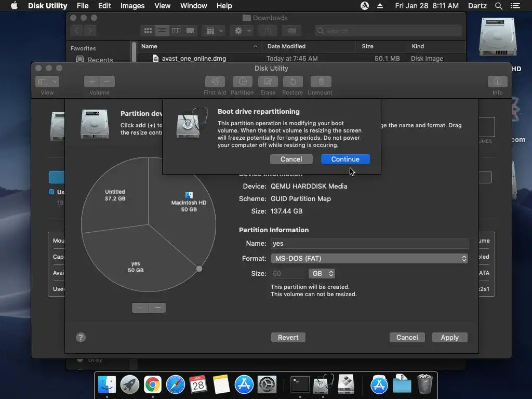532x399 pixels.
Task: Add a partition with the plus button
Action: click(x=140, y=308)
